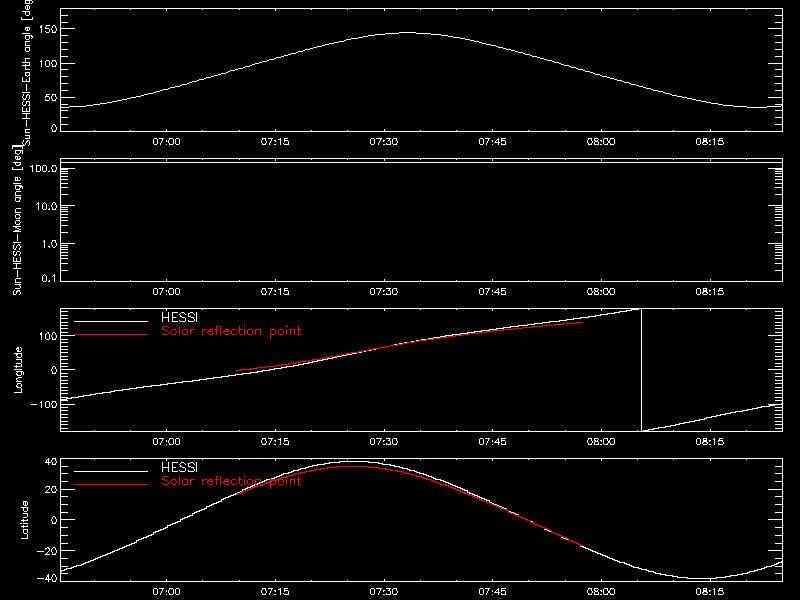Image resolution: width=800 pixels, height=600 pixels.
Task: Click 08:00 time label under Longitude plot
Action: coord(601,442)
